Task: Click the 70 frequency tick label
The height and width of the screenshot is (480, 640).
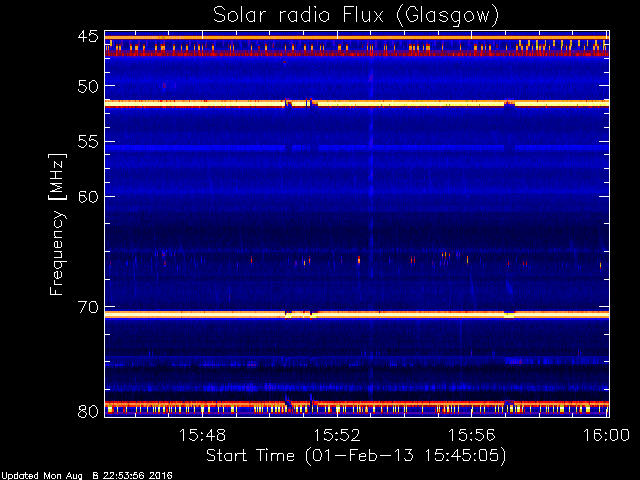Action: pyautogui.click(x=88, y=307)
